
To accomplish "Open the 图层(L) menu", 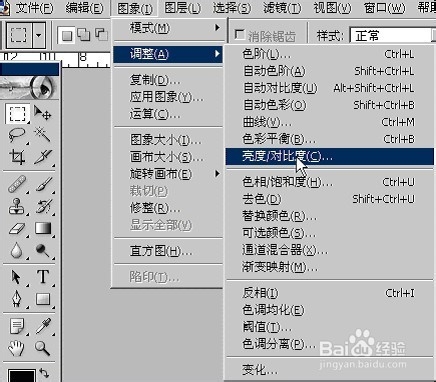I will (183, 8).
